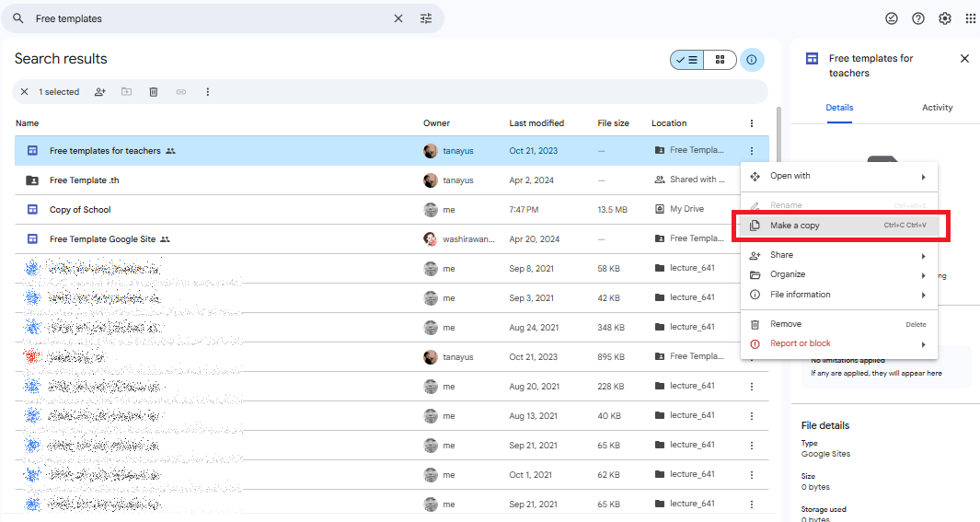Screen dimensions: 980x522
Task: Choose Remove in the context menu
Action: pos(786,324)
